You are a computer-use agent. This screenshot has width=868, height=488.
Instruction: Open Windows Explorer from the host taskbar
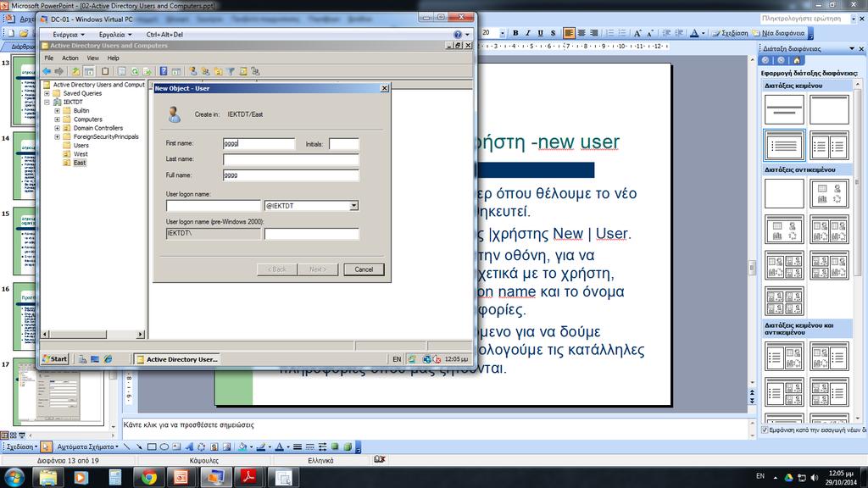click(x=48, y=477)
